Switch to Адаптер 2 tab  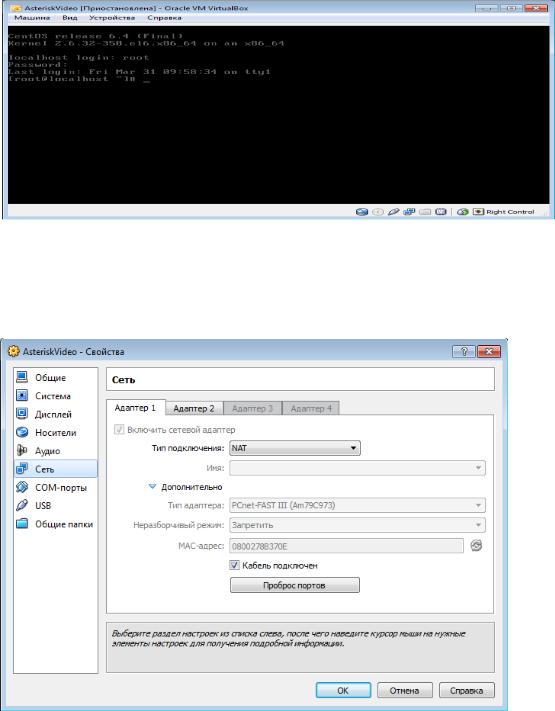tap(194, 409)
